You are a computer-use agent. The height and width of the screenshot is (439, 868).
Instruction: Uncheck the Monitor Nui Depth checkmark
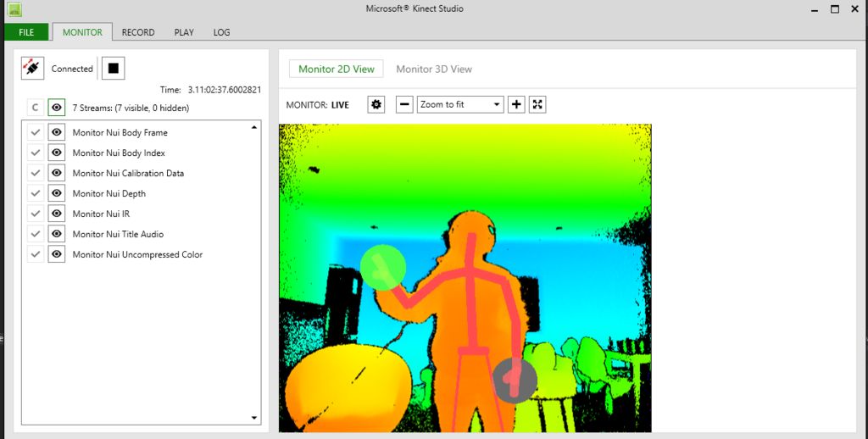click(x=36, y=193)
